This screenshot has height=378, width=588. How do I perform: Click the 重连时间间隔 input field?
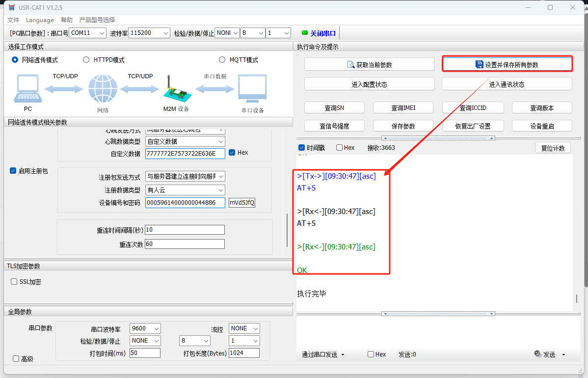pos(185,230)
